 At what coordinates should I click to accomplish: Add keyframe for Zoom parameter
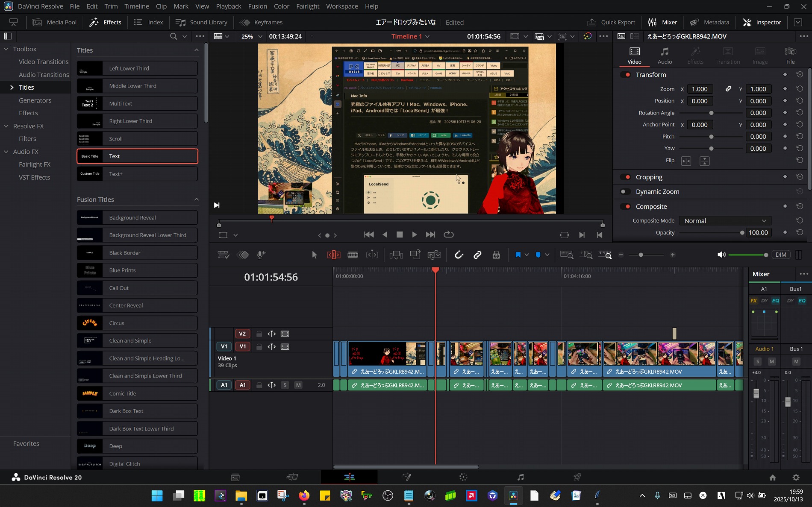click(x=785, y=89)
